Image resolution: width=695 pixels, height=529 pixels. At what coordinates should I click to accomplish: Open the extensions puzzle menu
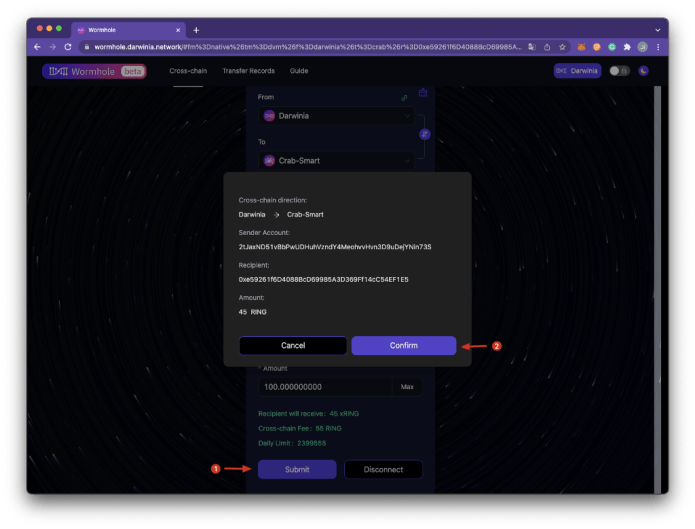627,47
